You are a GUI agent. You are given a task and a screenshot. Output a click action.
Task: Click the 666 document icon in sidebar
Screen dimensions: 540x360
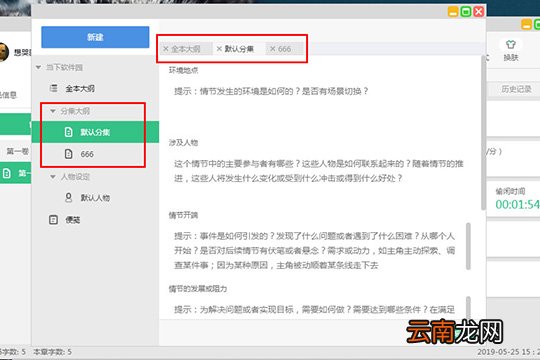[x=69, y=154]
